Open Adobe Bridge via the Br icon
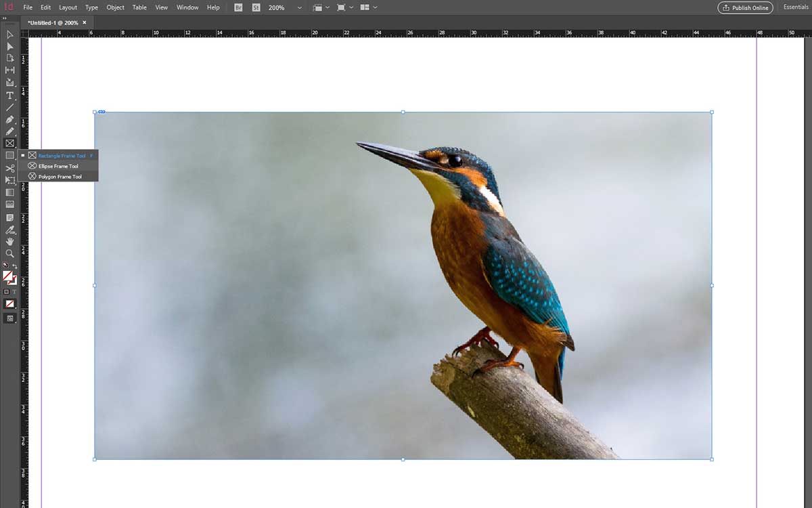The width and height of the screenshot is (812, 508). click(238, 7)
